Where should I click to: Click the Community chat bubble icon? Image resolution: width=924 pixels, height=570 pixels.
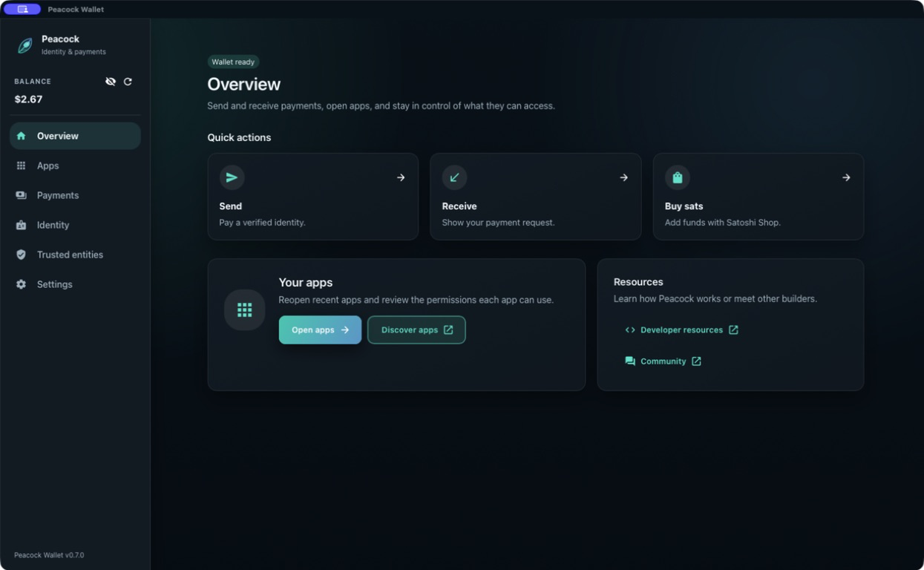(630, 361)
